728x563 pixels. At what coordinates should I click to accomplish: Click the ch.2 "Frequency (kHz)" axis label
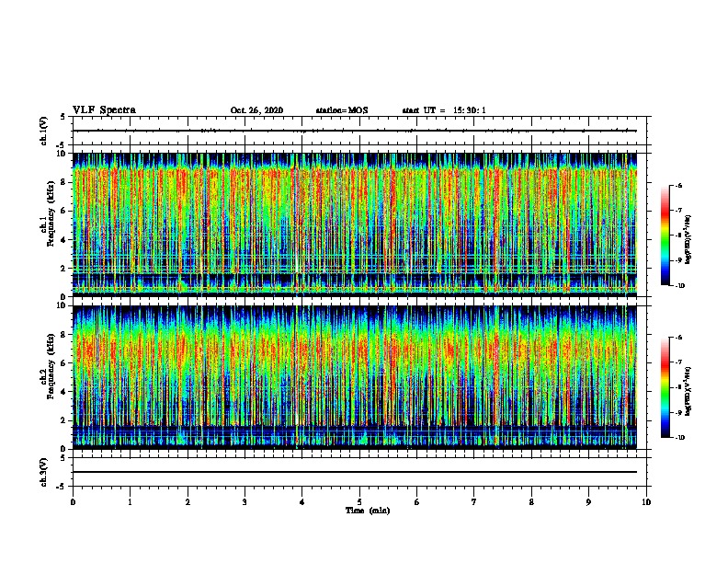click(51, 366)
